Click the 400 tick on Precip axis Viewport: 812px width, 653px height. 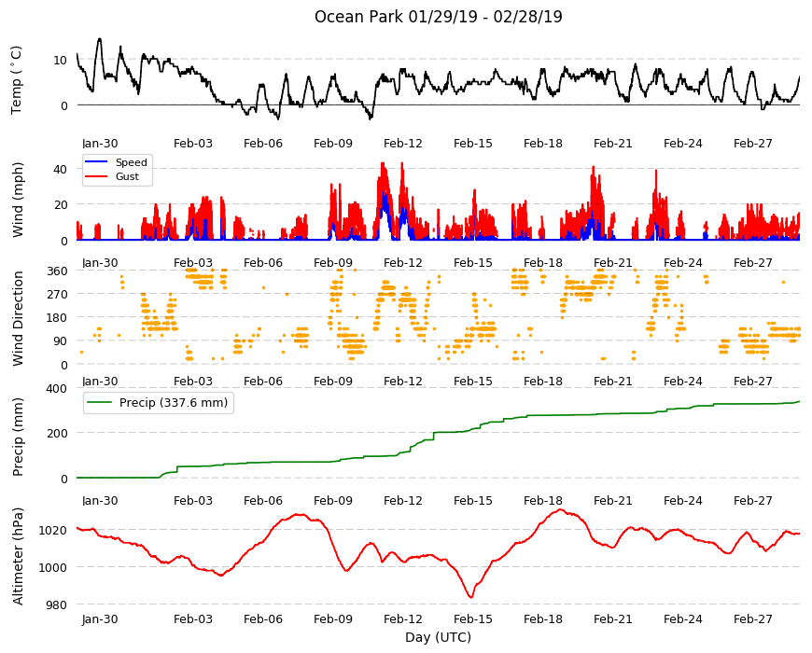[57, 389]
